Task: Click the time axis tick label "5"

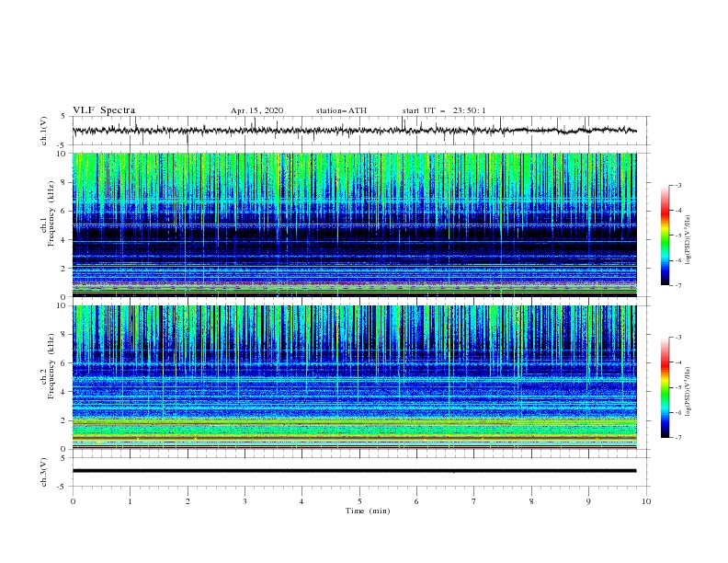Action: [359, 501]
